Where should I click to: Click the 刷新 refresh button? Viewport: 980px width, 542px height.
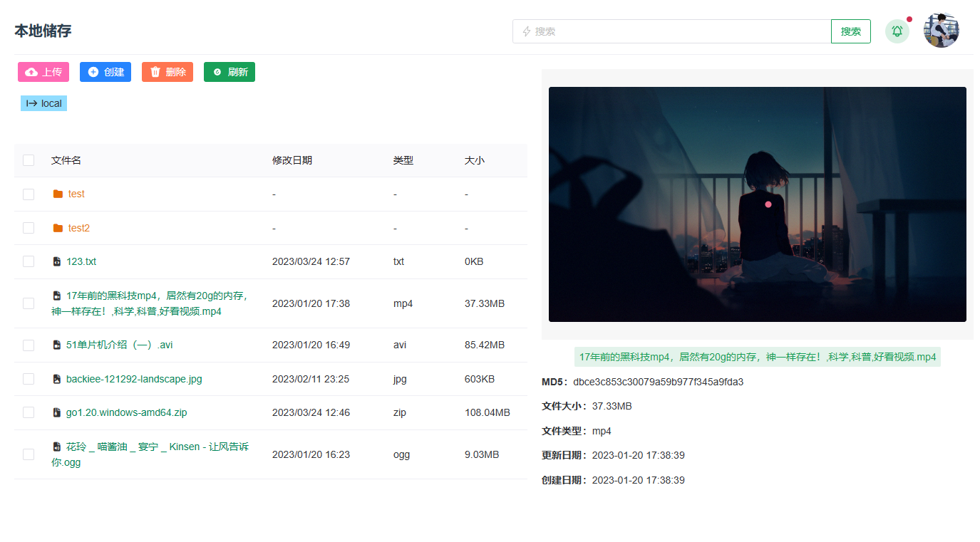click(229, 72)
